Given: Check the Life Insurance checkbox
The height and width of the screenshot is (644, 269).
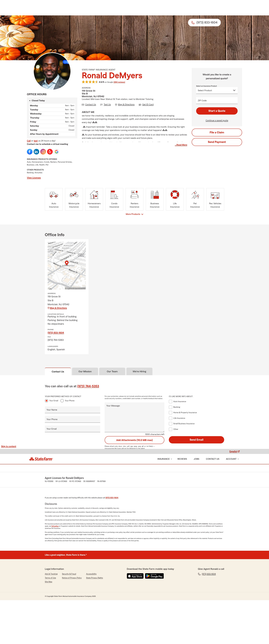Looking at the screenshot, I should (x=171, y=418).
